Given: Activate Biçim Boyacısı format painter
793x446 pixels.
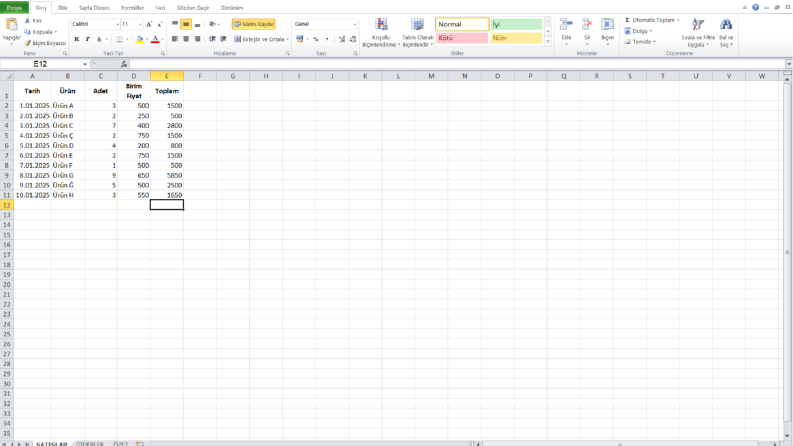Looking at the screenshot, I should [45, 43].
